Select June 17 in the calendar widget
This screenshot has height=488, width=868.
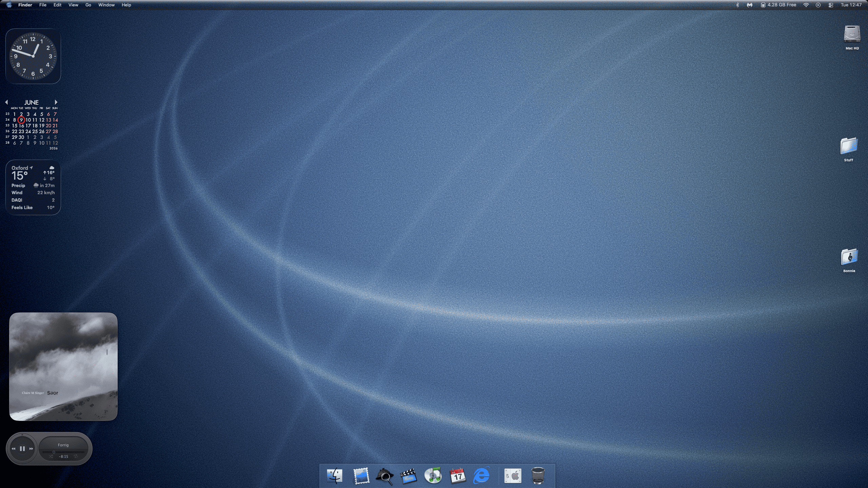(28, 126)
